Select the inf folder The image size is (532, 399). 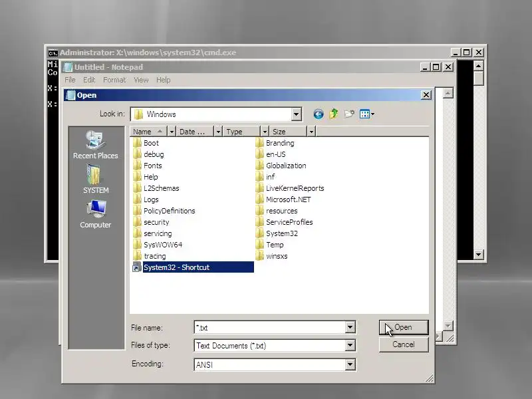tap(265, 177)
